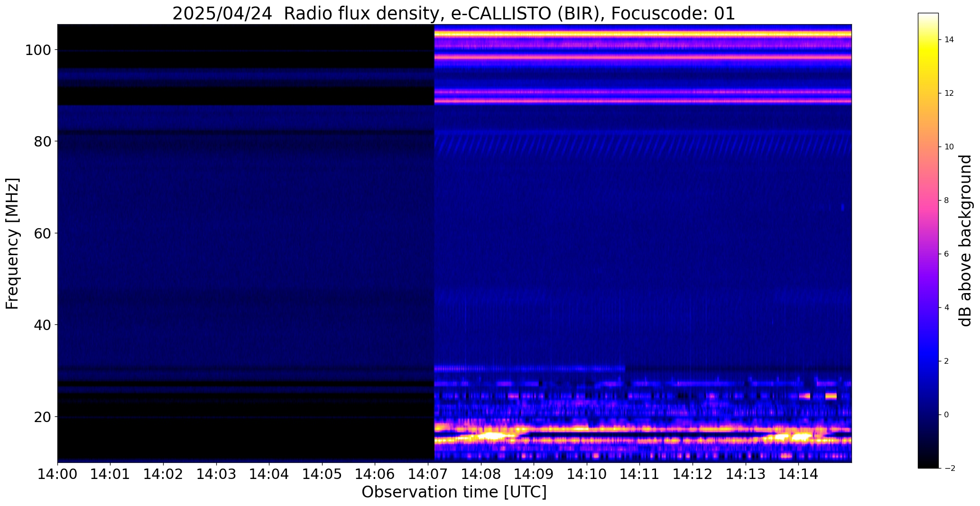The image size is (980, 506).
Task: Click the colorbar tick label 6
Action: pos(947,254)
